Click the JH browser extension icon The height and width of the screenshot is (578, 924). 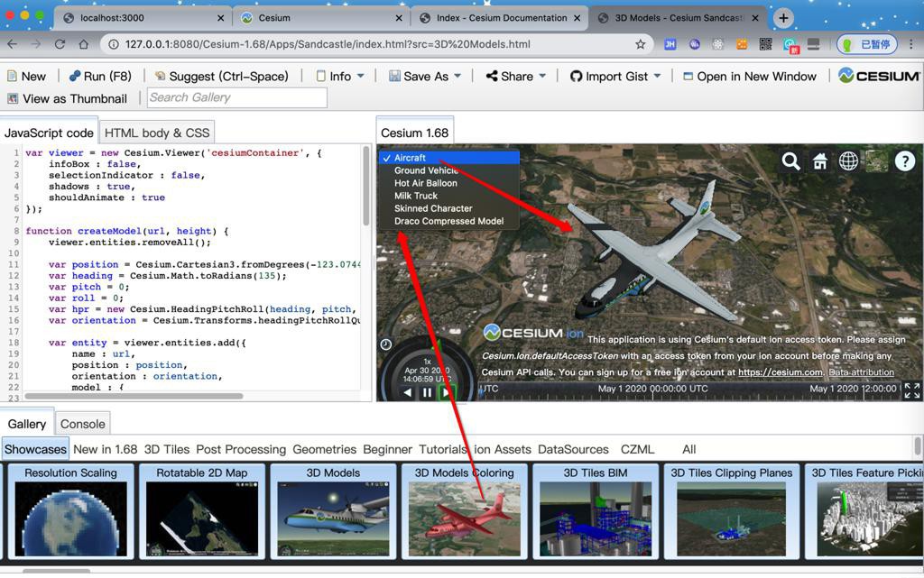point(670,44)
